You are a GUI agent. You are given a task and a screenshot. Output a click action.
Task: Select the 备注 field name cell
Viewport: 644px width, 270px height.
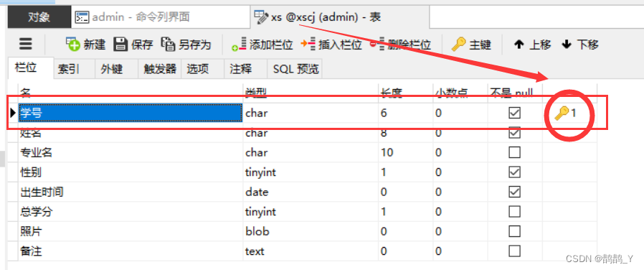[131, 251]
